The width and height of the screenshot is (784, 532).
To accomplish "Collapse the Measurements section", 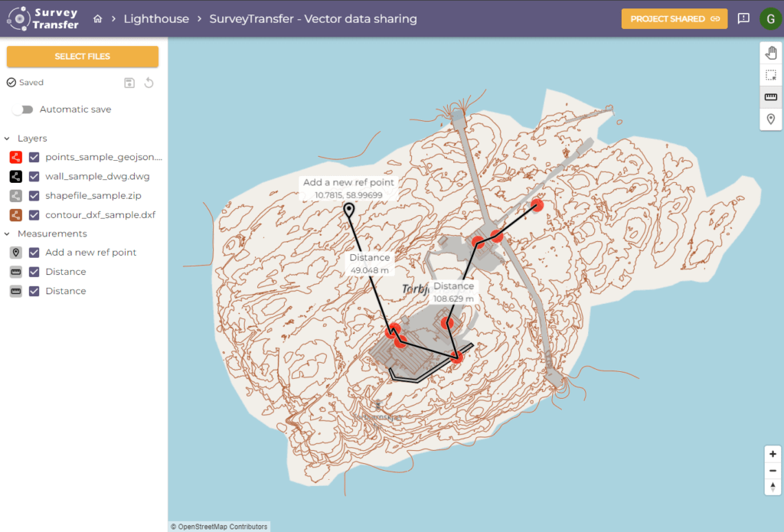I will pyautogui.click(x=8, y=233).
